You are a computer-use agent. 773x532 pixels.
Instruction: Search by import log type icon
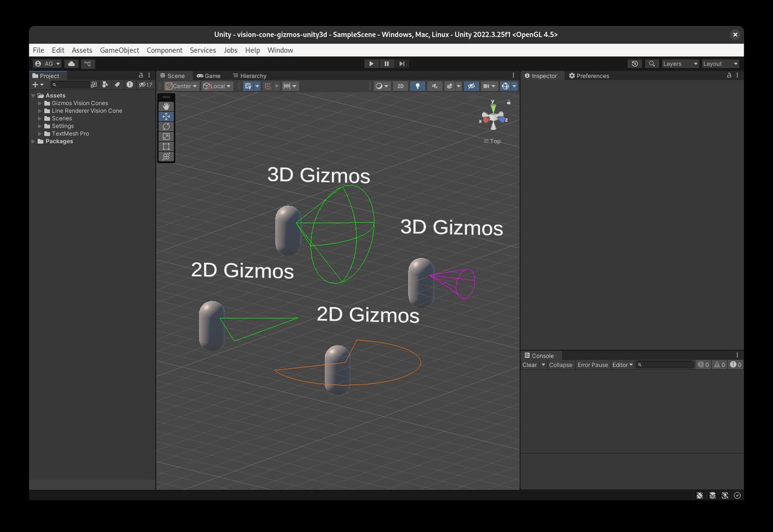click(130, 84)
